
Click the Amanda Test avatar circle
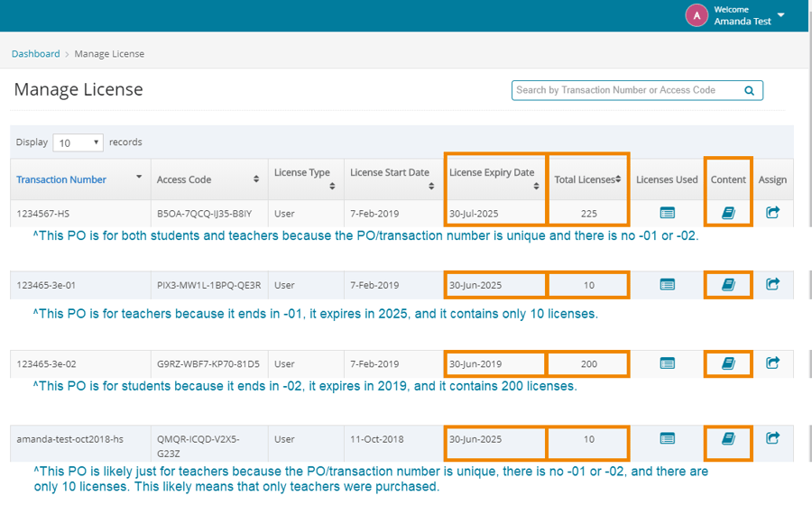[697, 15]
